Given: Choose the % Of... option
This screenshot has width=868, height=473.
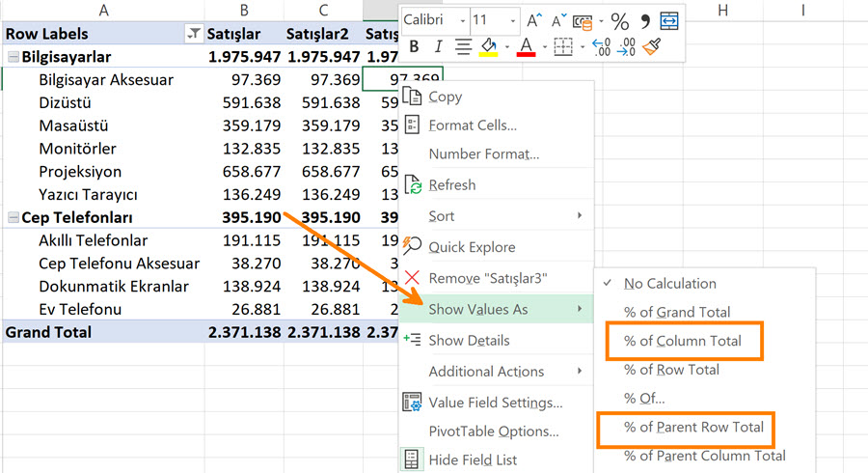Looking at the screenshot, I should pos(644,399).
